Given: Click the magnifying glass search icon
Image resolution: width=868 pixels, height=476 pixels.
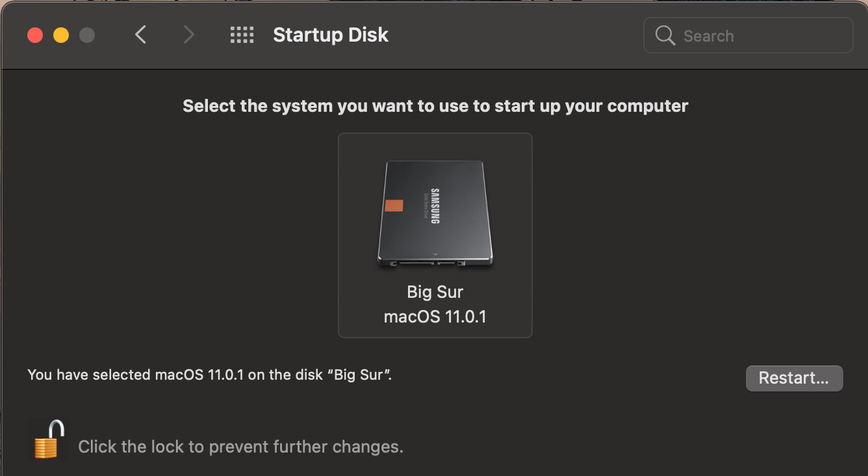Looking at the screenshot, I should pyautogui.click(x=665, y=35).
